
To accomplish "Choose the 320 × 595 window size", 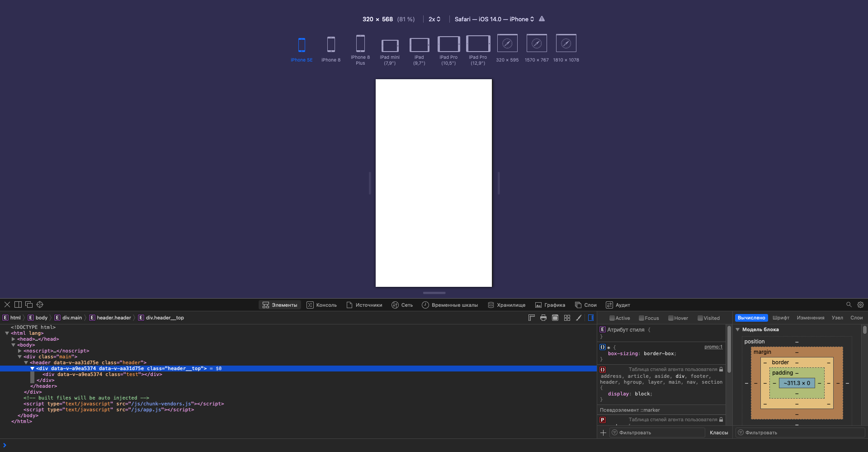I will [x=507, y=48].
